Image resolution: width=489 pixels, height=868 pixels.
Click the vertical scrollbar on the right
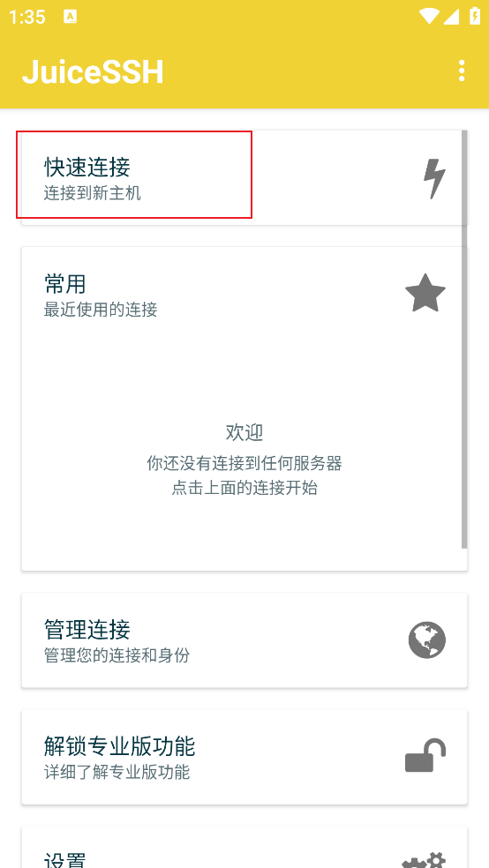pyautogui.click(x=464, y=340)
